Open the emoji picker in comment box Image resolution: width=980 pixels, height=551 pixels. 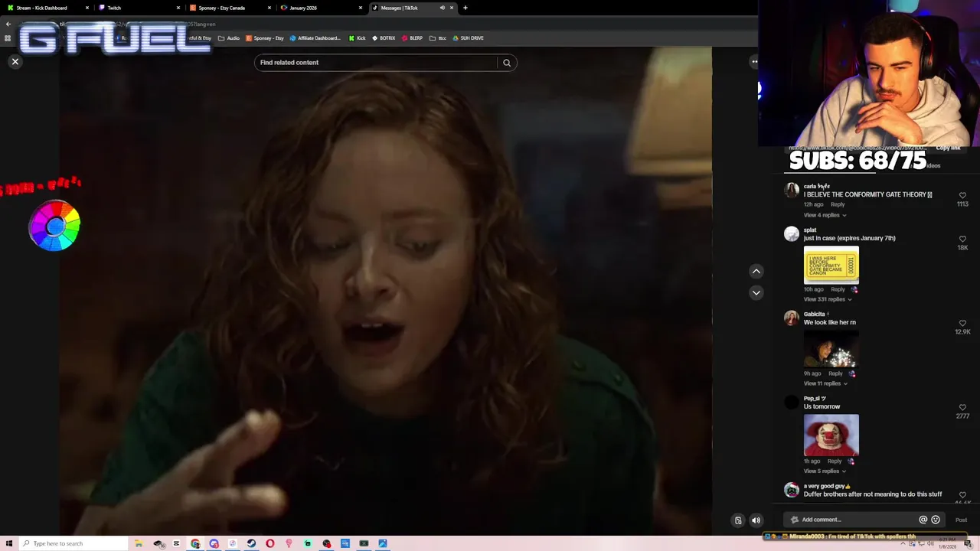(935, 520)
